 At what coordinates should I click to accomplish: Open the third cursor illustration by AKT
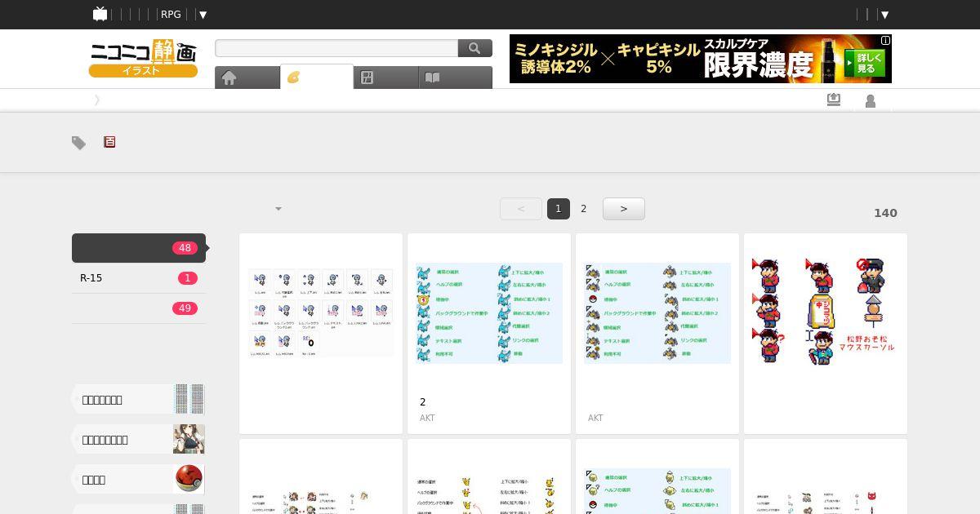click(x=657, y=313)
